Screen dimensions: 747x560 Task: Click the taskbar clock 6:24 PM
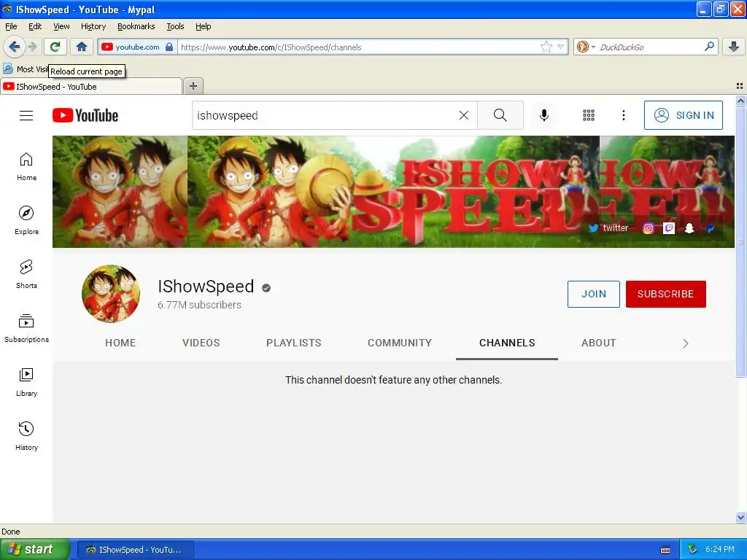(x=719, y=549)
